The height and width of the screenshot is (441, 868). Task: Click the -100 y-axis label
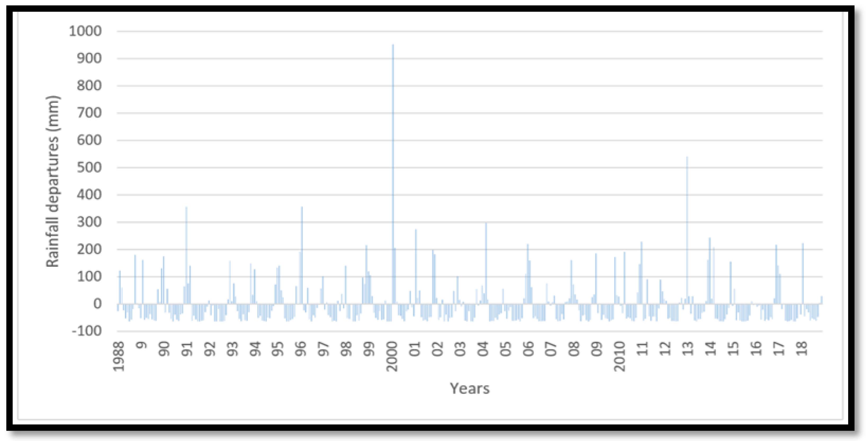[87, 331]
